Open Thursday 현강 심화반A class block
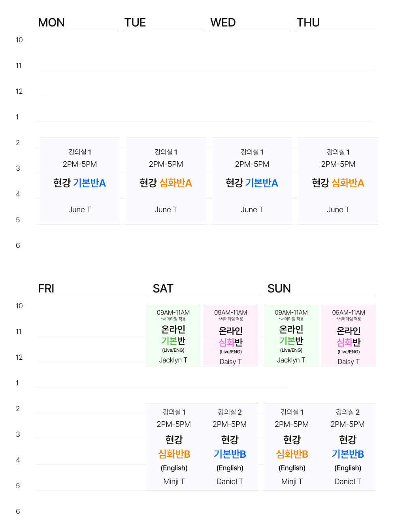The image size is (394, 532). click(338, 181)
